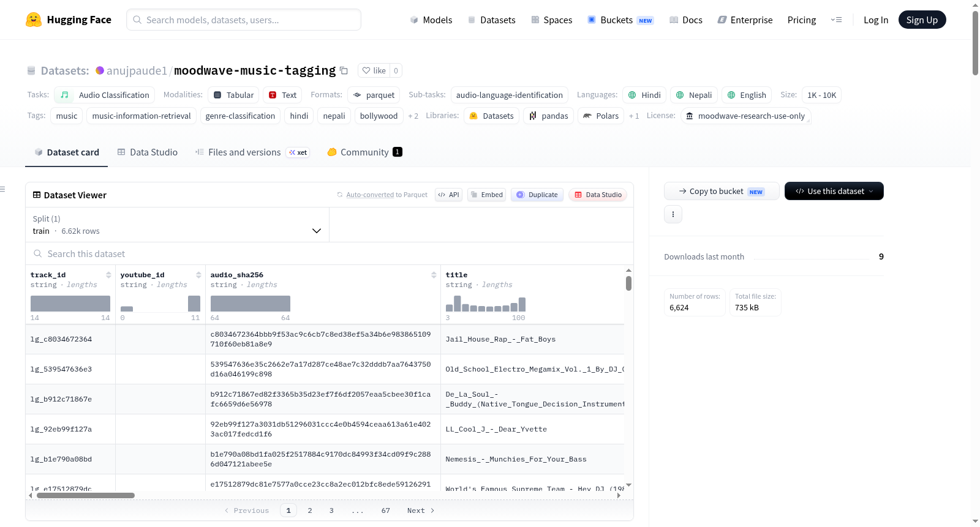Sort by track_id column arrows
Screen dimensions: 980x527
click(x=108, y=275)
